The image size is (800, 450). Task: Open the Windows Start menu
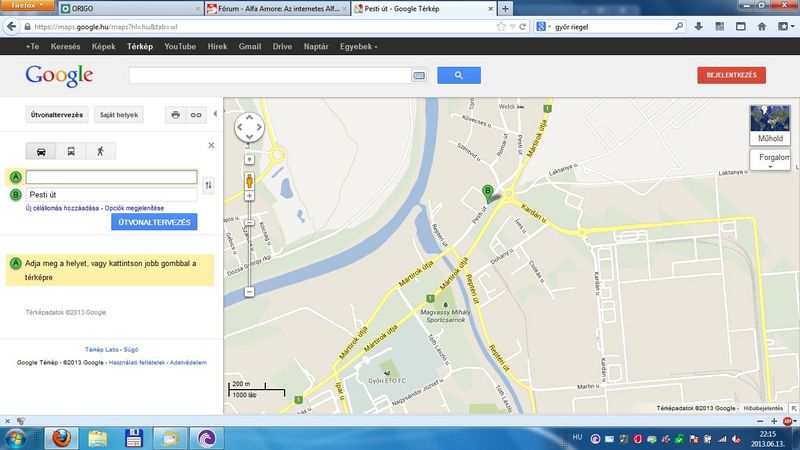[15, 438]
